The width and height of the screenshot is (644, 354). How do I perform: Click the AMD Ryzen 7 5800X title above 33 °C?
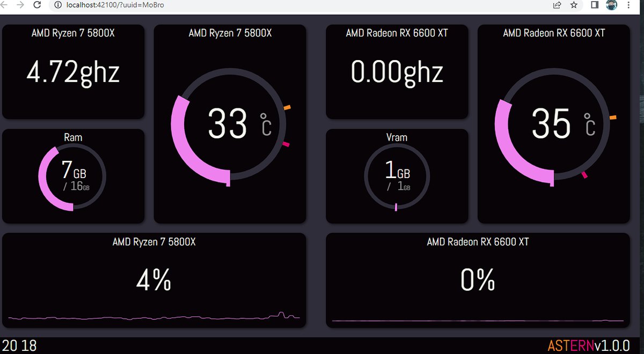(230, 33)
